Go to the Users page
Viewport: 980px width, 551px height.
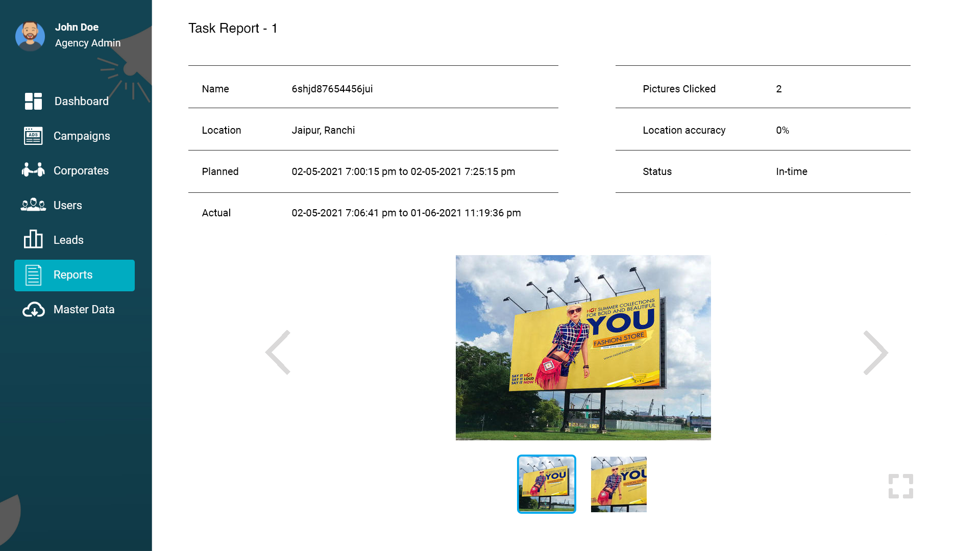[x=68, y=205]
